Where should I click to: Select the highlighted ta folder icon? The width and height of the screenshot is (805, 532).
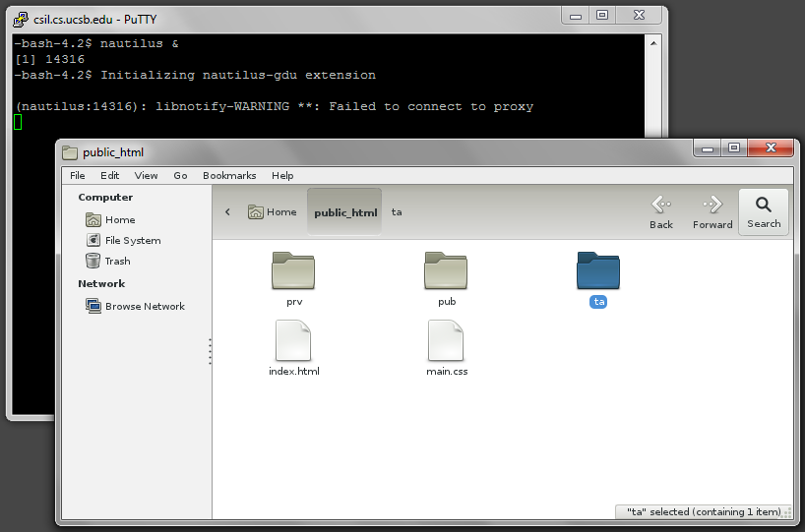pyautogui.click(x=598, y=270)
